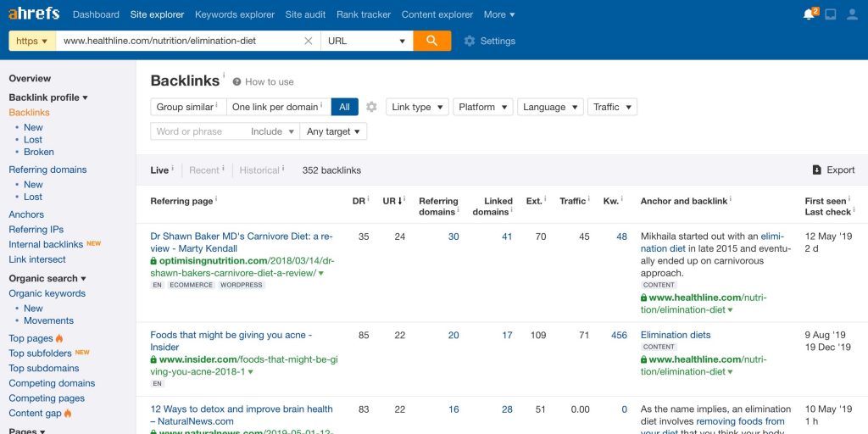Click keyword count 456 for insider.com row

click(x=619, y=335)
